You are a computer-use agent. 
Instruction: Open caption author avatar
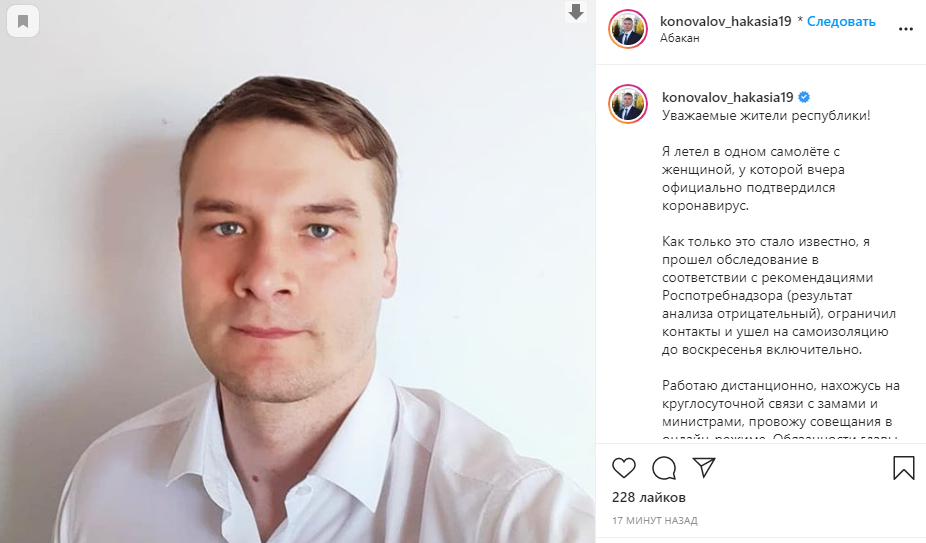[x=628, y=104]
